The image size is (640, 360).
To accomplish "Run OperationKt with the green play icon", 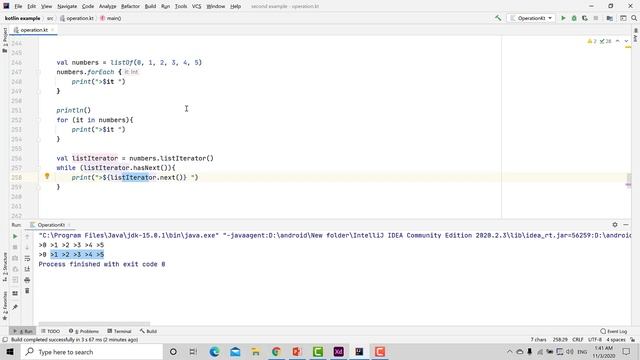I will pyautogui.click(x=563, y=18).
